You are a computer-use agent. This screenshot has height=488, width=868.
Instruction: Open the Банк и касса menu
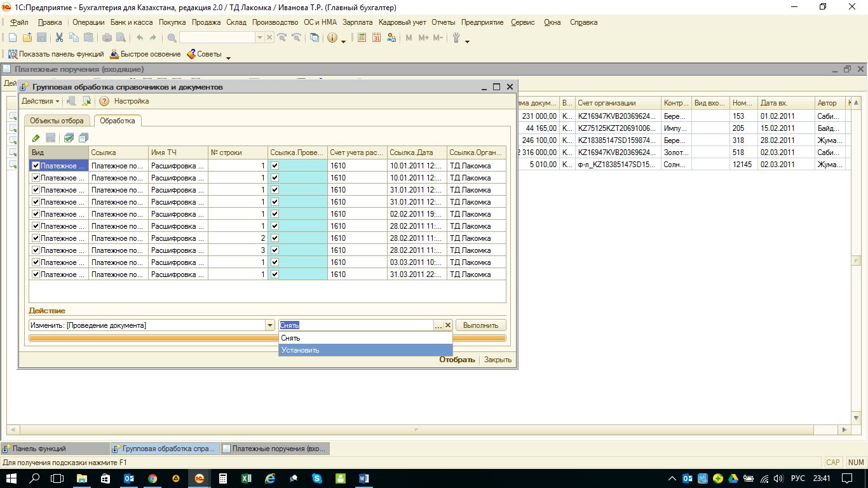tap(132, 22)
